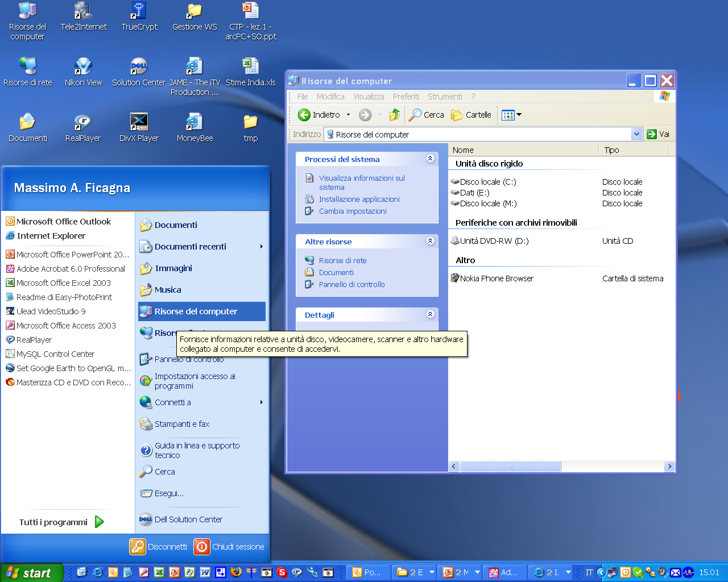The height and width of the screenshot is (582, 728).
Task: Expand Documenti recenti submenu
Action: pyautogui.click(x=202, y=247)
